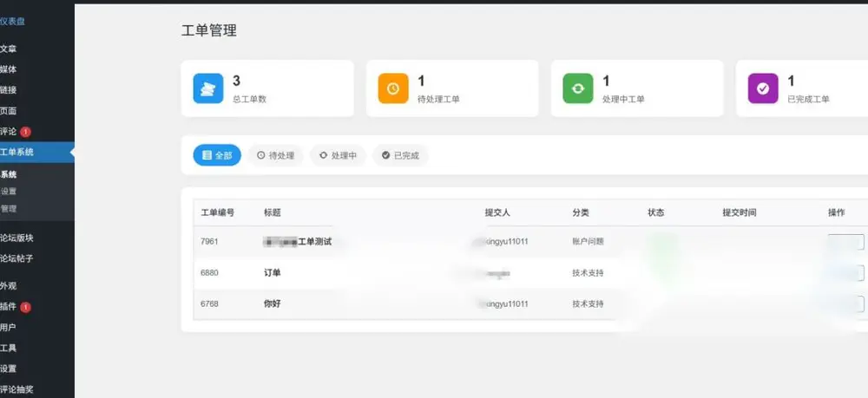Click the 状态 column header
Viewport: 868px width, 398px height.
pos(656,212)
